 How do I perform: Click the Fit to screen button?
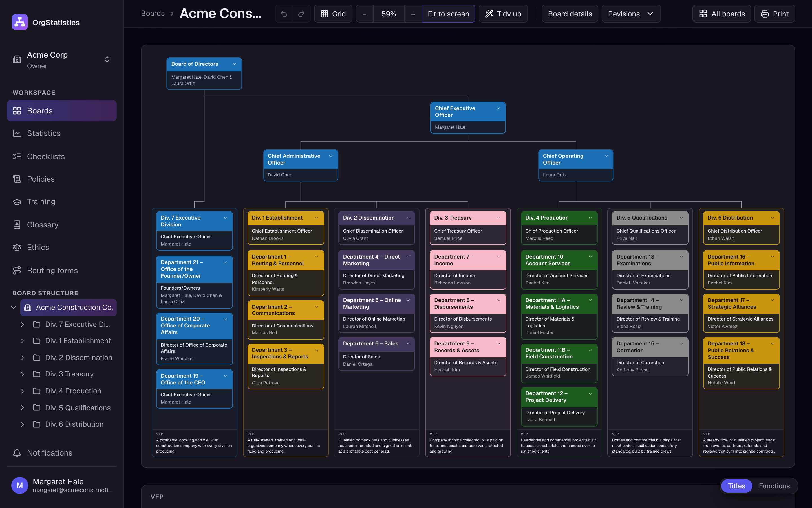[448, 14]
